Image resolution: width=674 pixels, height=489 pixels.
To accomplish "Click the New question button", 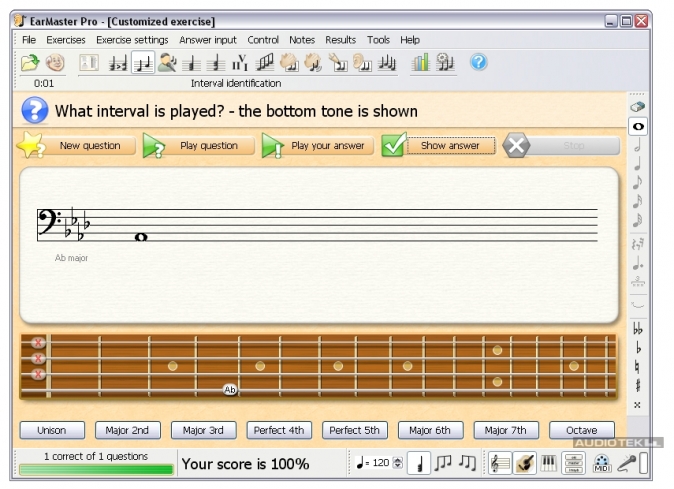I will point(77,146).
